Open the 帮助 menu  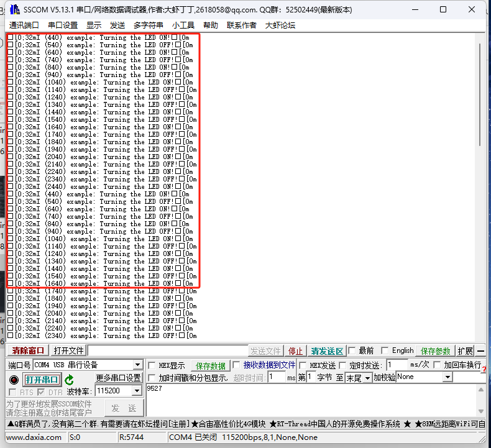211,25
